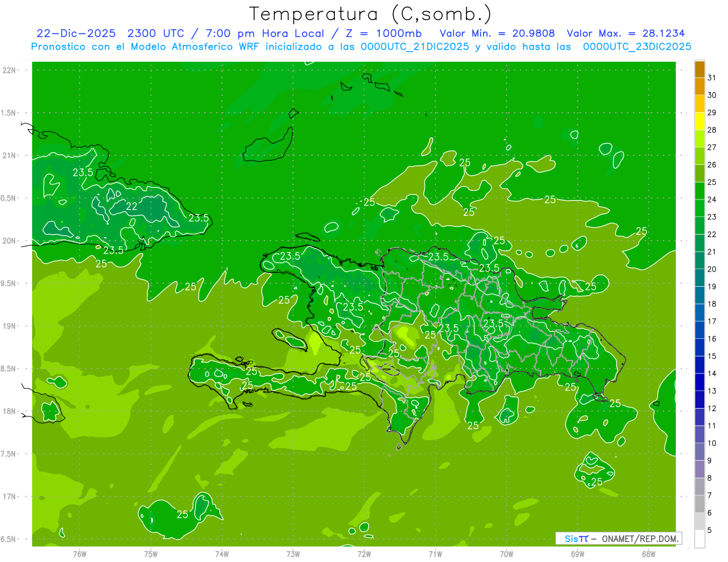
Task: Click the "22N" latitude axis label
Action: point(8,70)
